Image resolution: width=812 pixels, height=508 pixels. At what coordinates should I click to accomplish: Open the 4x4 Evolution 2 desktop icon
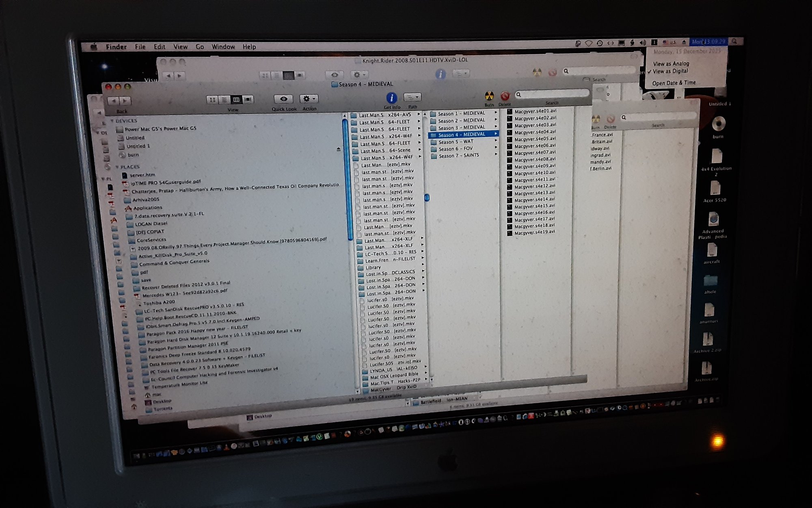click(x=716, y=157)
